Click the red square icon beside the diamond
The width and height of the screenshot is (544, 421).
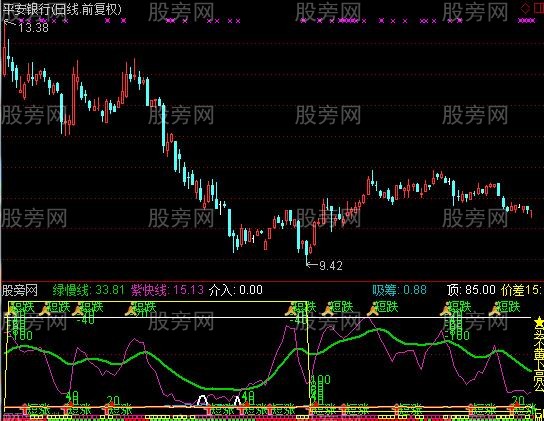[539, 8]
